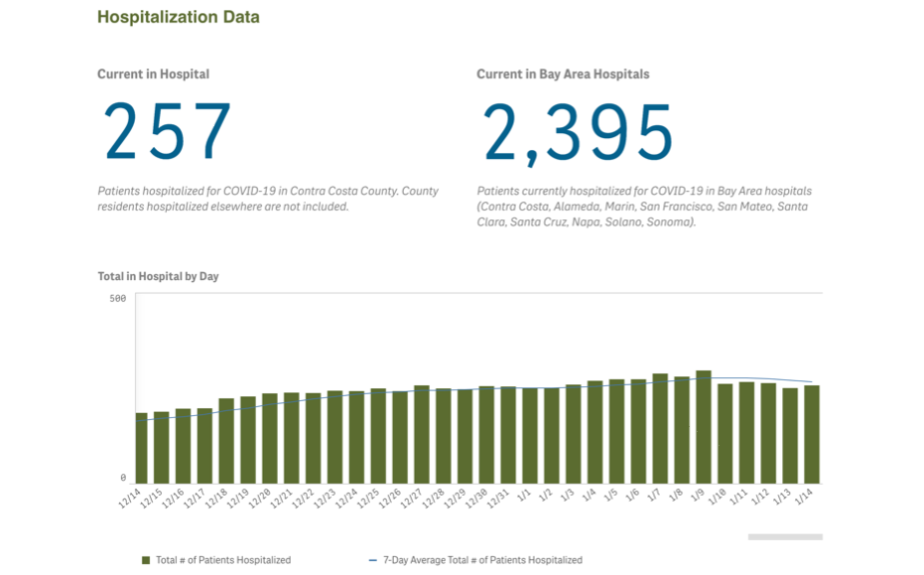Click the 500 value on the y-axis
This screenshot has height=575, width=924.
click(x=117, y=299)
